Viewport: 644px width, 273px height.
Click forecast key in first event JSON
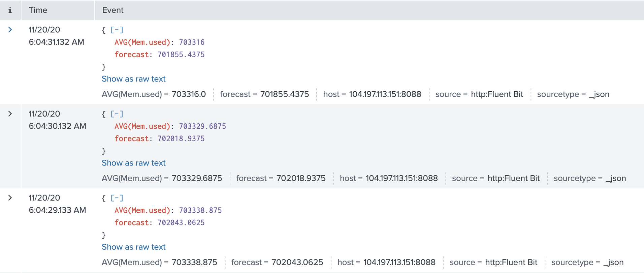coord(132,55)
